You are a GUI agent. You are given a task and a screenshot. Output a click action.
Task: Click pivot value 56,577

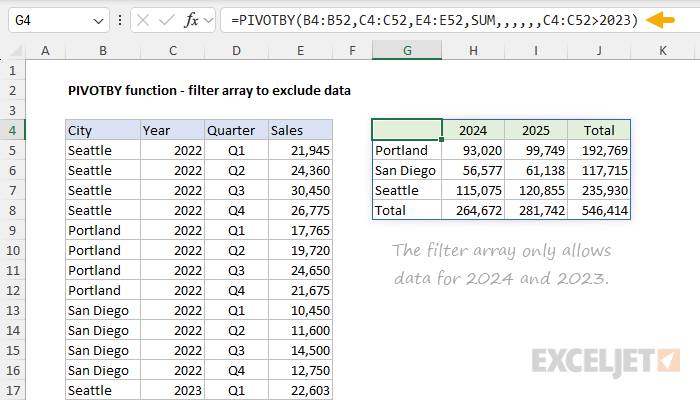(x=473, y=171)
